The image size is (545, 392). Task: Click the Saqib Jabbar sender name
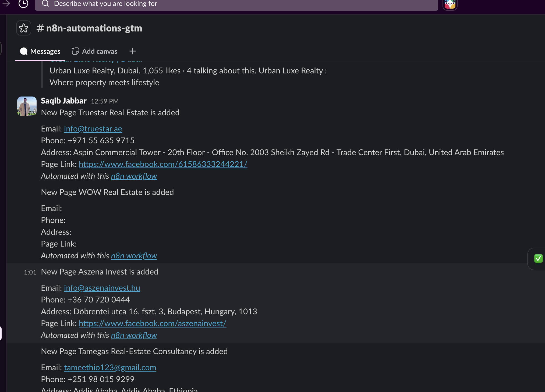click(x=64, y=101)
